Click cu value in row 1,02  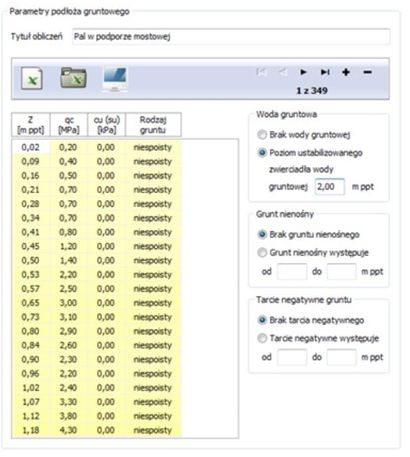click(x=106, y=388)
